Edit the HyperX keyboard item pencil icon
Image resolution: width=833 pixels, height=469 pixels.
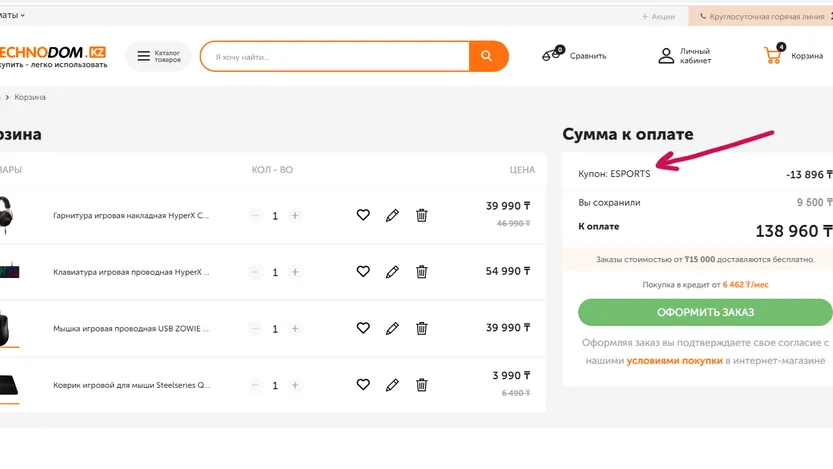(392, 272)
